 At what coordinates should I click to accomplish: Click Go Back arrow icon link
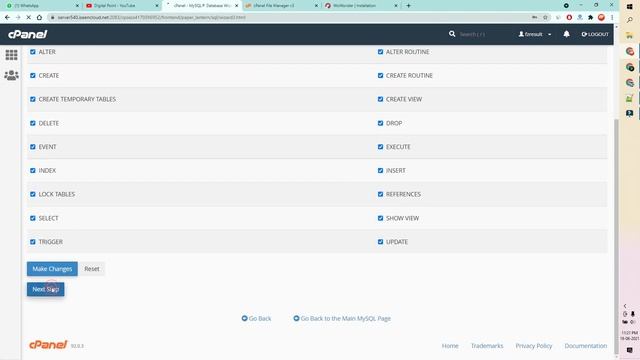click(x=256, y=318)
